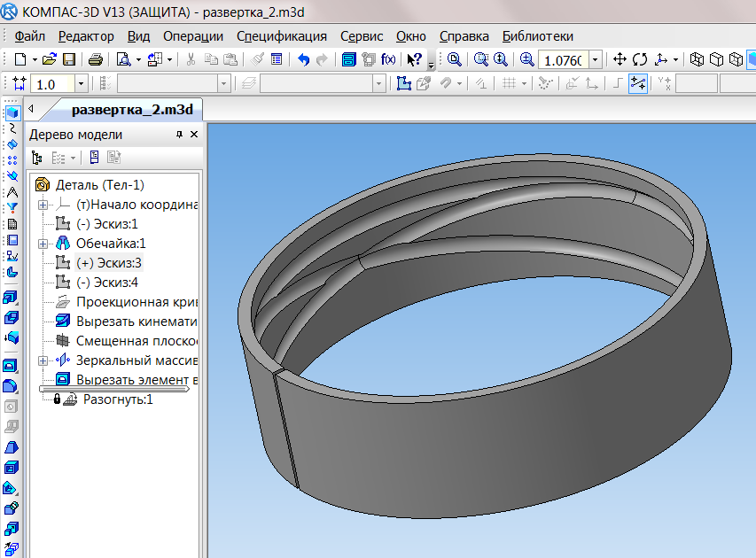
Task: Click the Print icon in toolbar
Action: [96, 59]
